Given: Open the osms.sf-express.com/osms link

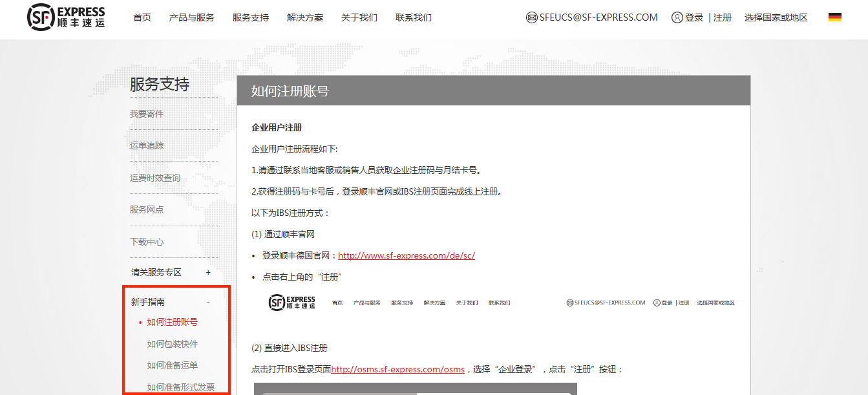Looking at the screenshot, I should coord(398,370).
